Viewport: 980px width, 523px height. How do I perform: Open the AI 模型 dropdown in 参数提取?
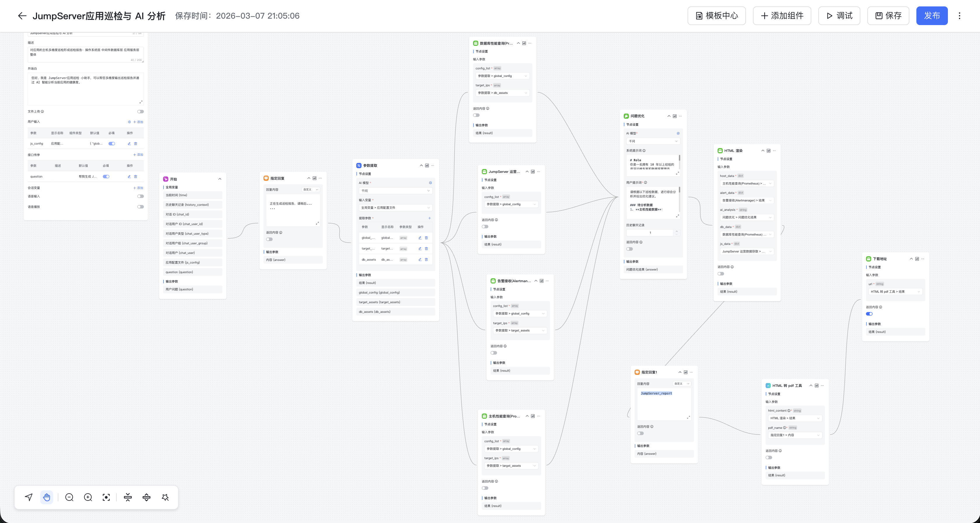click(395, 191)
